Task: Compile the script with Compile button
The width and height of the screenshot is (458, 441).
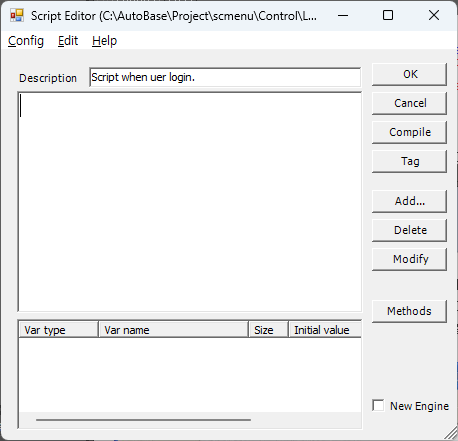Action: (409, 132)
